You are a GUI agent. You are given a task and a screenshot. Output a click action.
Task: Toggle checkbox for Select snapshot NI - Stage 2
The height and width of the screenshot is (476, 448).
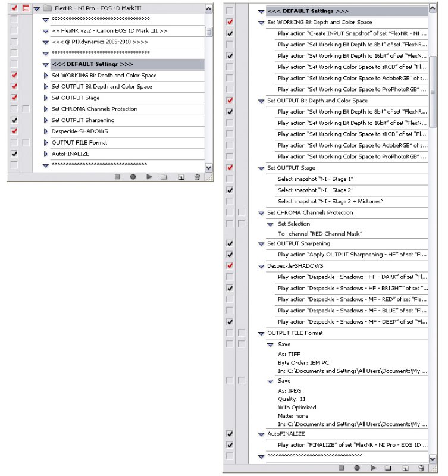tap(230, 190)
